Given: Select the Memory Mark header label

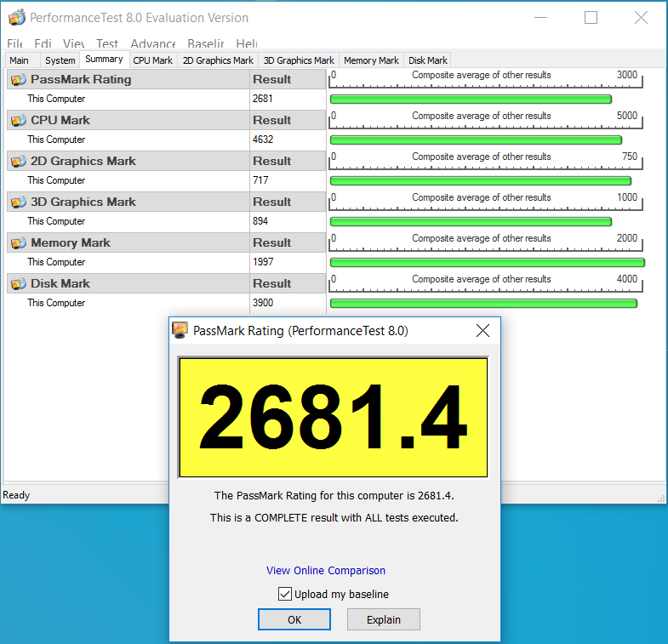Looking at the screenshot, I should click(x=71, y=243).
